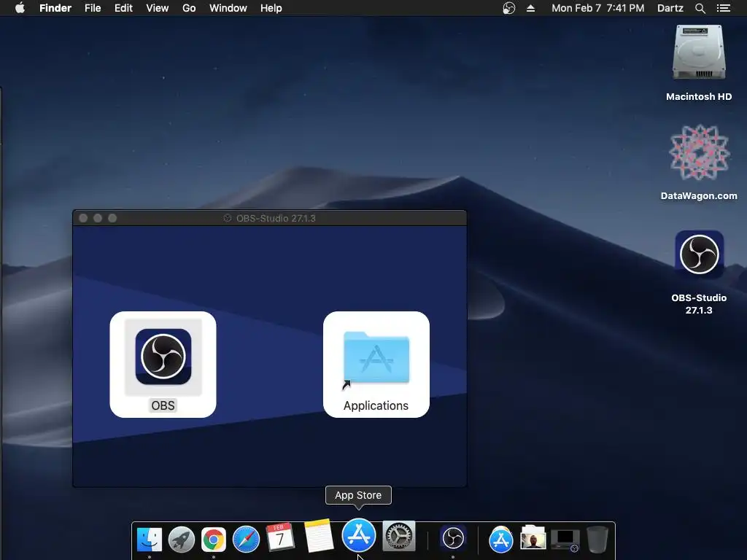747x560 pixels.
Task: Open Notification Center list icon
Action: tap(723, 8)
